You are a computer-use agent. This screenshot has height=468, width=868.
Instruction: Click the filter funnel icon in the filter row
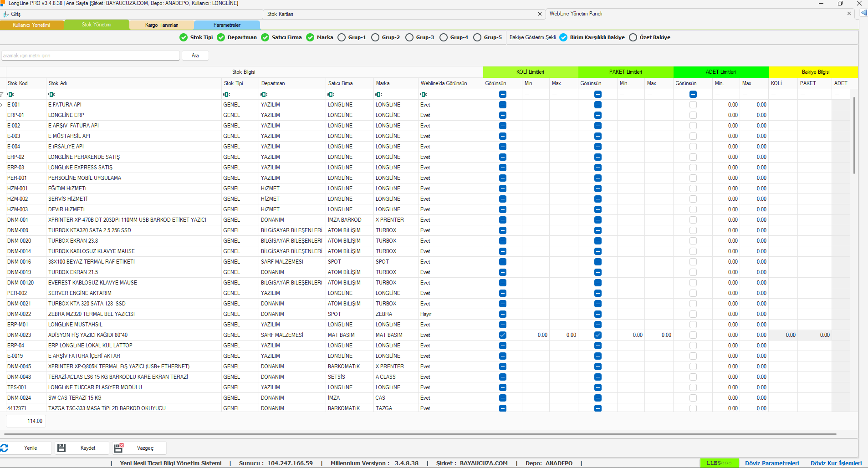pos(2,95)
